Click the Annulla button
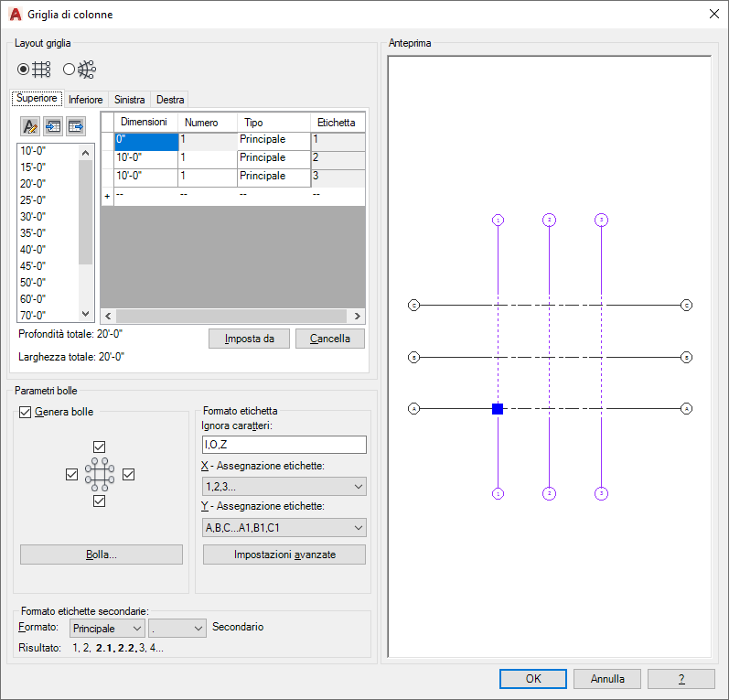Image resolution: width=729 pixels, height=700 pixels. 607,679
